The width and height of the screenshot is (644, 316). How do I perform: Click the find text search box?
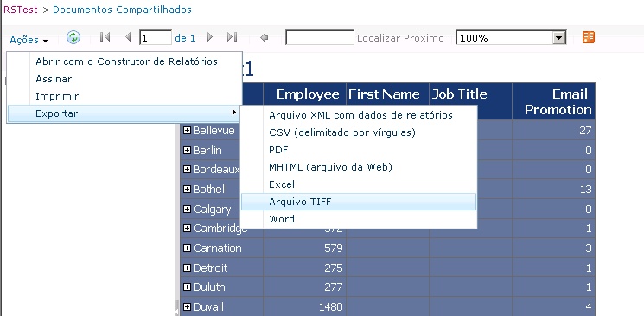[320, 37]
